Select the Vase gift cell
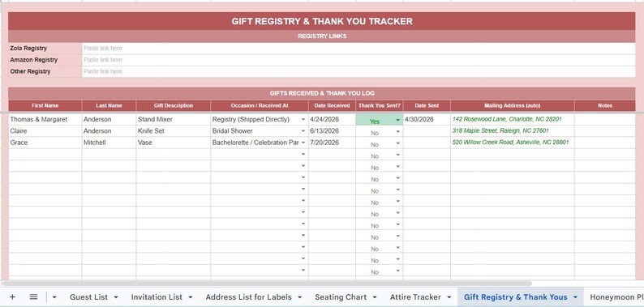 (174, 143)
